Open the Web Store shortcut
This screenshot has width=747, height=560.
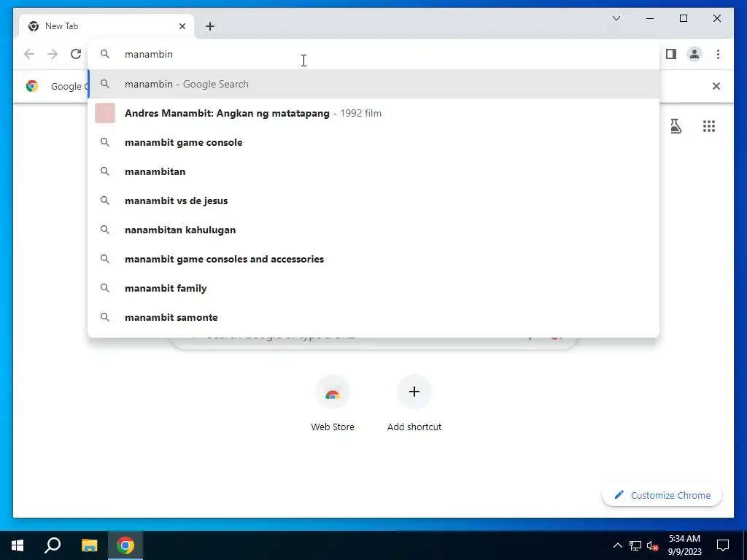pyautogui.click(x=333, y=404)
